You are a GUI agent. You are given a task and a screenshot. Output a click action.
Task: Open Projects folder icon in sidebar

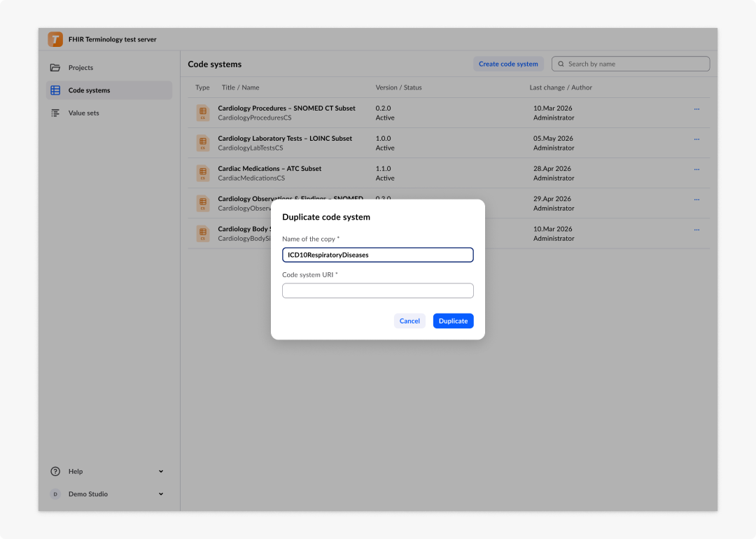click(x=55, y=67)
